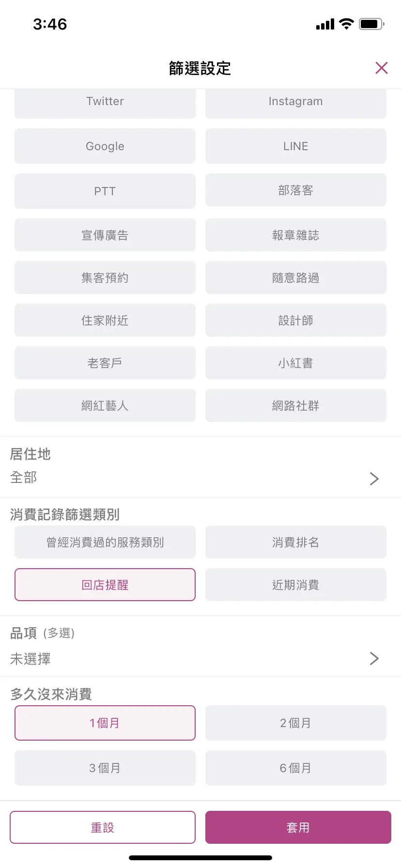Close the 篩選設定 filter panel

(381, 68)
